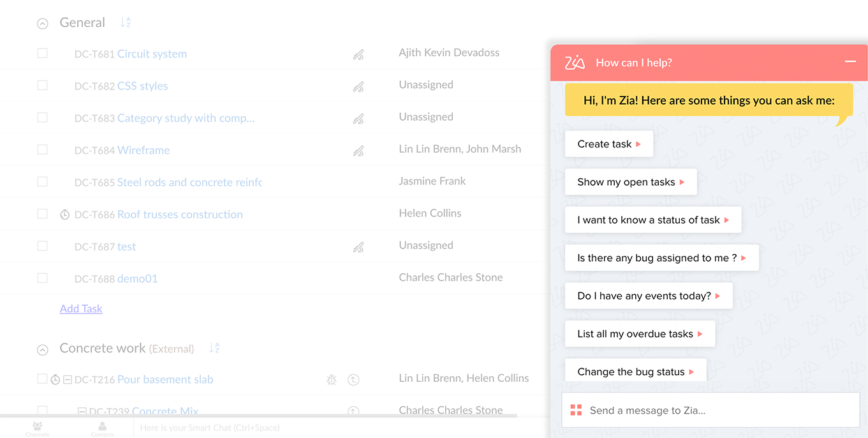
Task: Check the box for CSS styles task
Action: (x=42, y=86)
